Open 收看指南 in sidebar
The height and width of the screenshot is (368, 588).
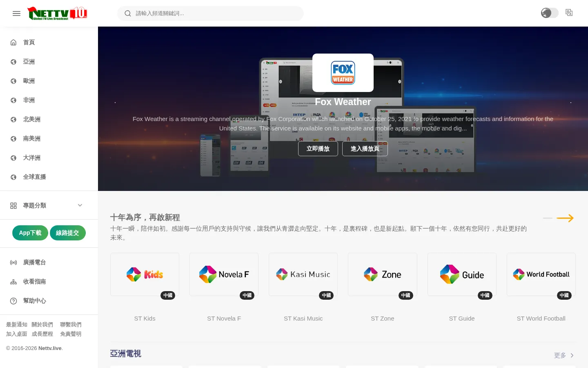tap(34, 282)
